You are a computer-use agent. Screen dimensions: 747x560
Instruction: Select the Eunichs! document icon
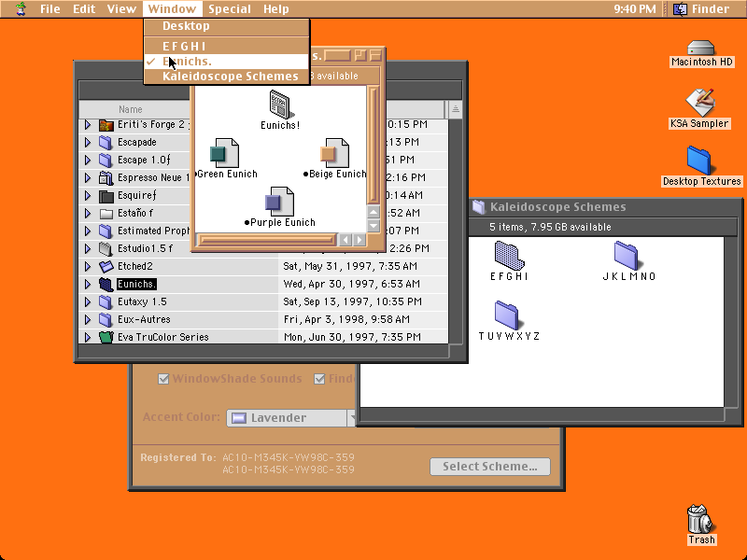pyautogui.click(x=281, y=105)
